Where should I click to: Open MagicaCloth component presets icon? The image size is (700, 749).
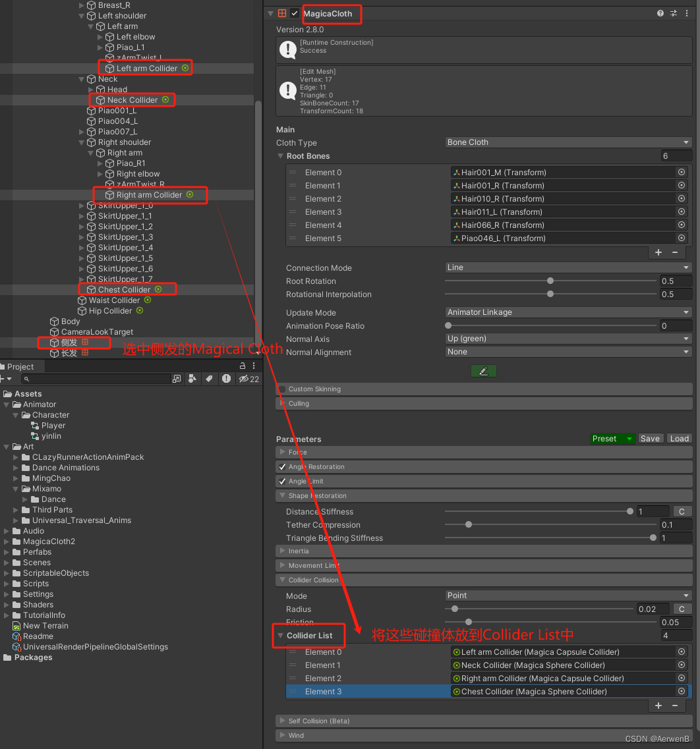(673, 13)
